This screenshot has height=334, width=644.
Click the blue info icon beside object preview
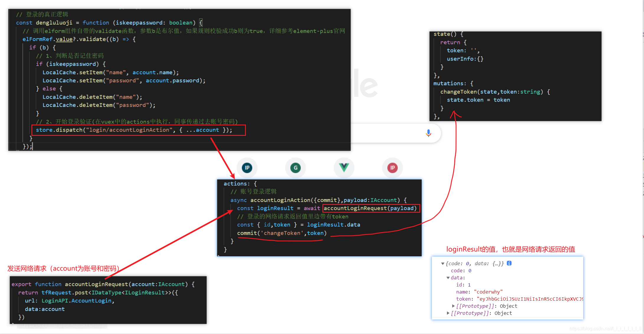[x=509, y=263]
